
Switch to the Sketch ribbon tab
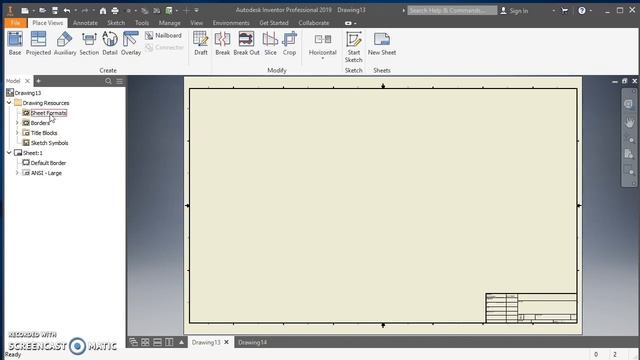[x=116, y=23]
